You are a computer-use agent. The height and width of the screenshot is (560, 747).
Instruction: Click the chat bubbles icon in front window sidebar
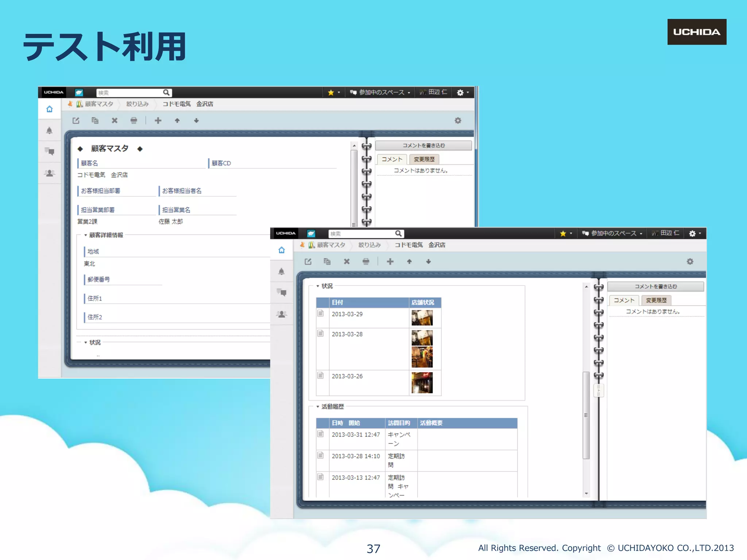(282, 292)
